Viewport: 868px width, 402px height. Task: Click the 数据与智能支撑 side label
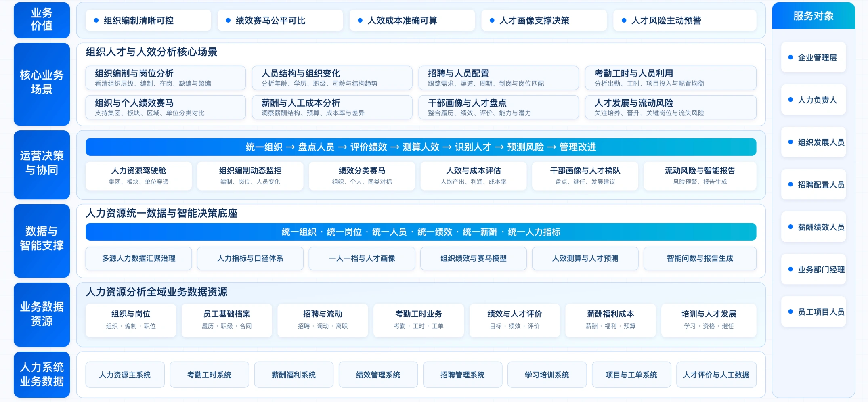click(42, 241)
